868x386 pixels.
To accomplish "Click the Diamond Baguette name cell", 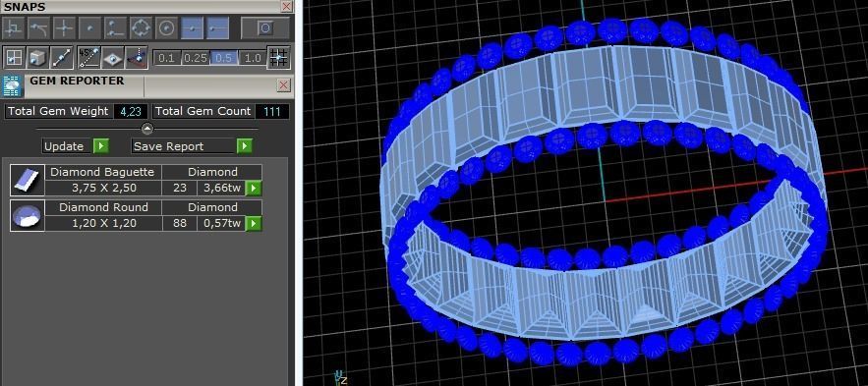I will 103,172.
